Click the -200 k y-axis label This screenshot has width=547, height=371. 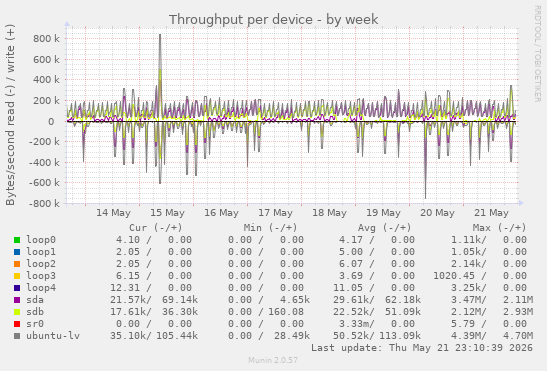pyautogui.click(x=44, y=142)
